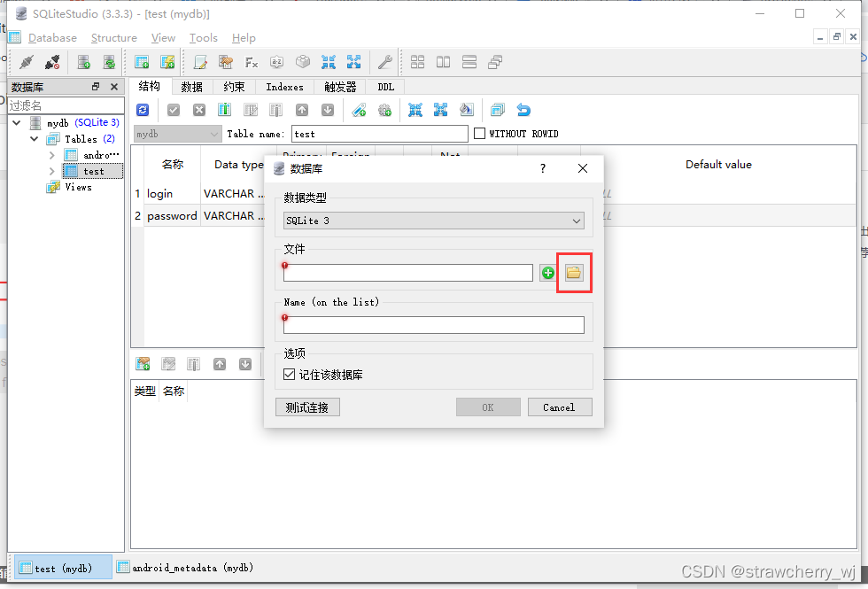Expand the andro… table node
This screenshot has width=868, height=589.
tap(52, 155)
